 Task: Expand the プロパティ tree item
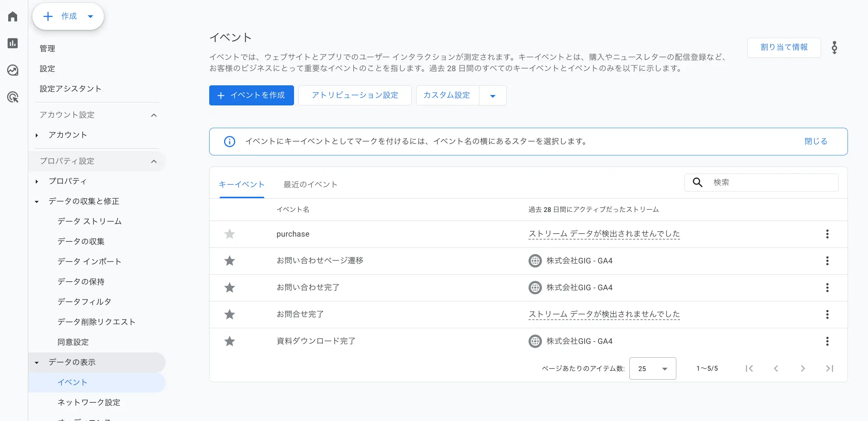coord(36,181)
